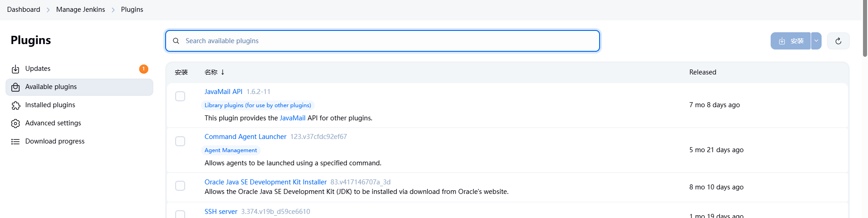This screenshot has width=868, height=218.
Task: Open the JavaMail API plugin link
Action: 223,92
